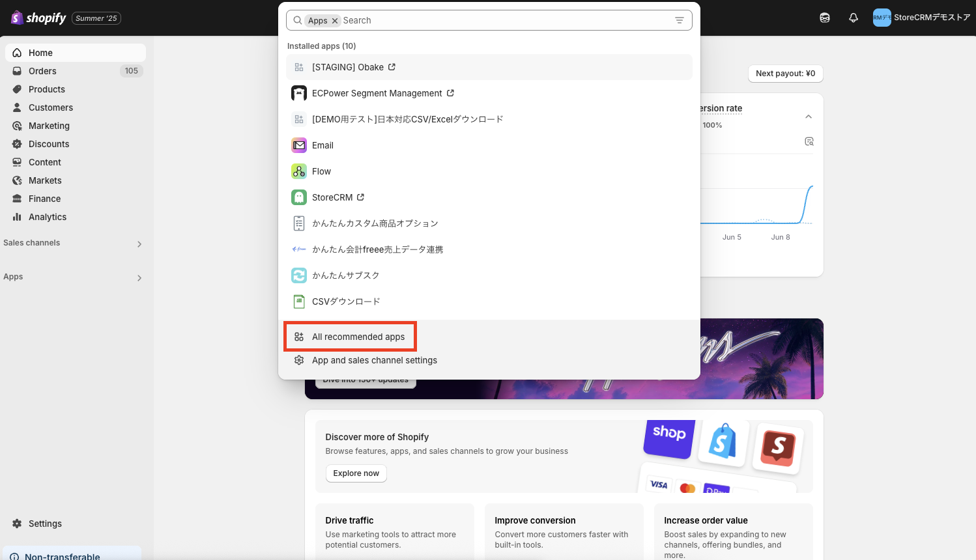This screenshot has height=560, width=976.
Task: Click the Finance bank icon
Action: pyautogui.click(x=17, y=199)
